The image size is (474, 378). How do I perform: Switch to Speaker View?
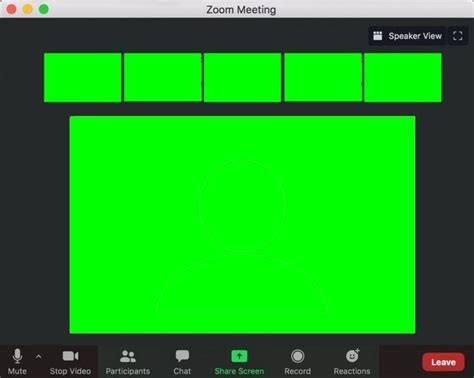[407, 36]
